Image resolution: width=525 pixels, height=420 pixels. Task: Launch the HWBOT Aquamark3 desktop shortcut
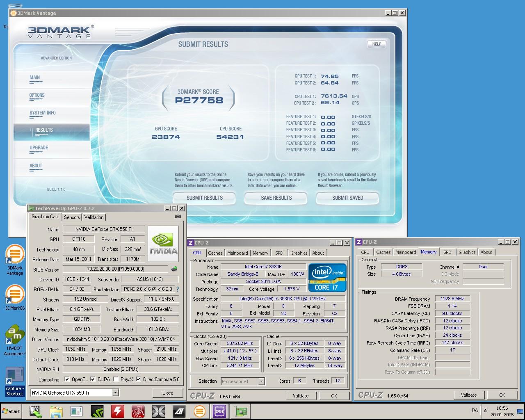click(x=15, y=341)
